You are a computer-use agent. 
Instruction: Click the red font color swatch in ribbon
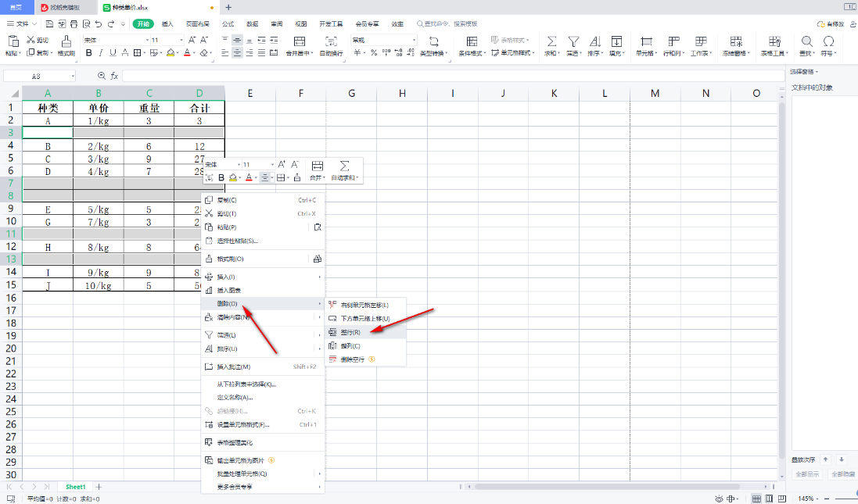tap(187, 52)
